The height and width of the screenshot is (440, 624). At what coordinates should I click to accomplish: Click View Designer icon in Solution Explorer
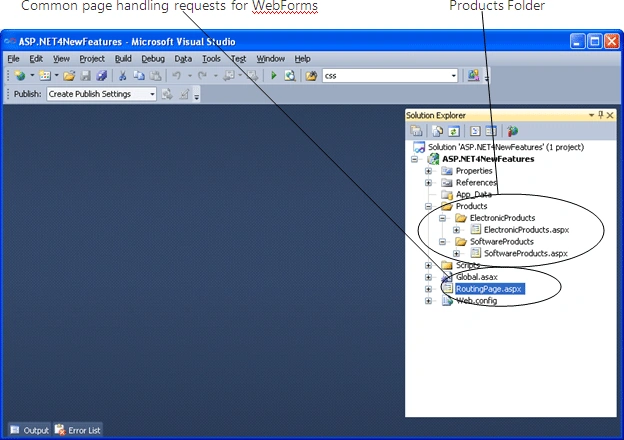(x=491, y=131)
